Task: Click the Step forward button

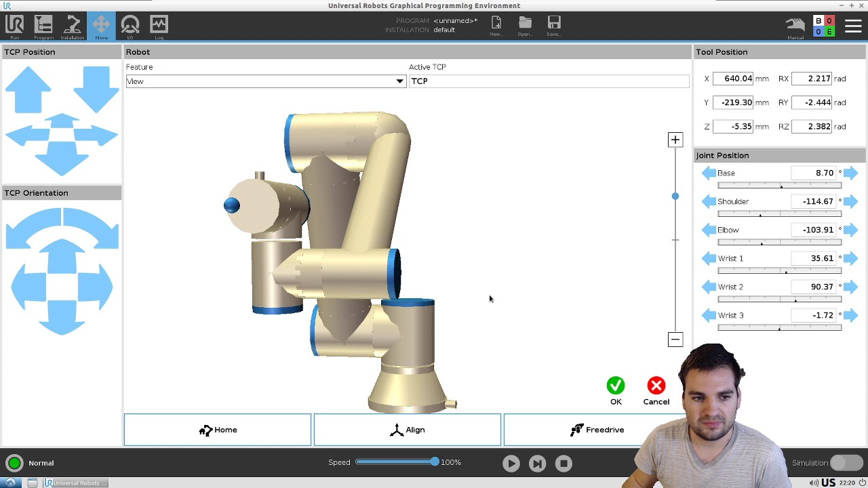Action: click(x=537, y=464)
